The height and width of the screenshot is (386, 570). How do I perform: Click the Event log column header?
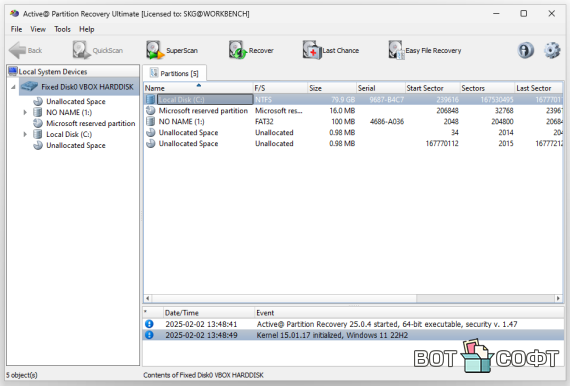tap(409, 313)
